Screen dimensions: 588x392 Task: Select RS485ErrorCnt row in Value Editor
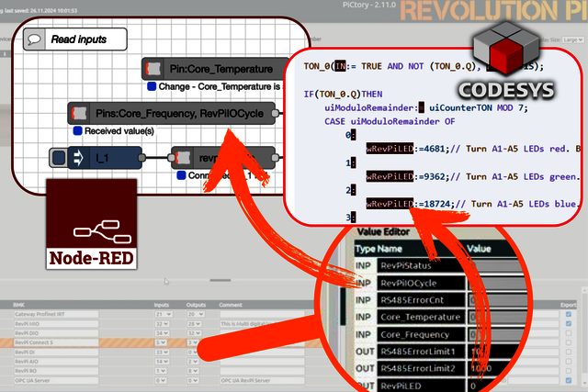[421, 300]
